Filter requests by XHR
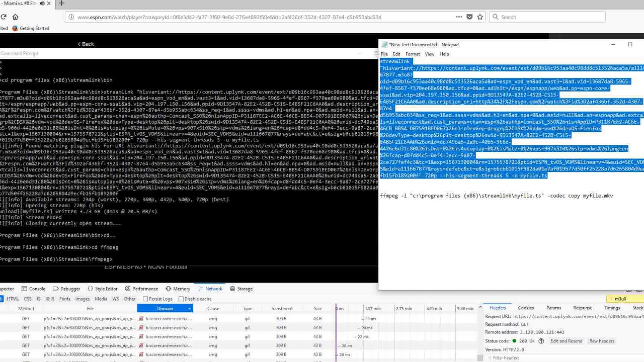The width and height of the screenshot is (644, 362). coord(50,299)
